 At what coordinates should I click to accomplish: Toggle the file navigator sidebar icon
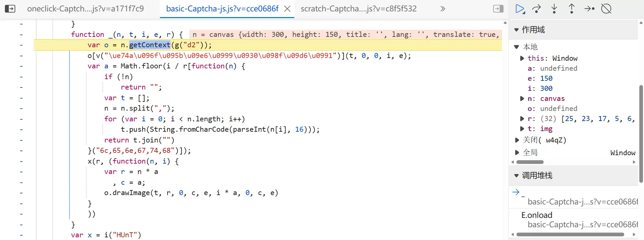10,9
